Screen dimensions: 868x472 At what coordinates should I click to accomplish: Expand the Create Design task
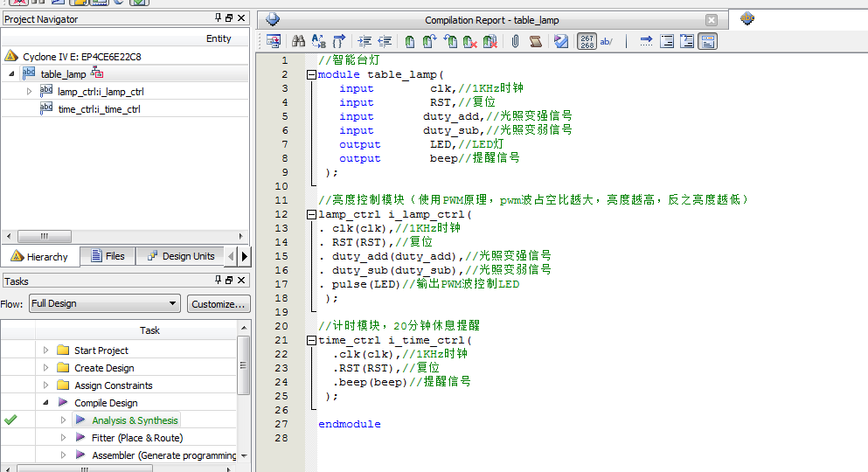[46, 368]
